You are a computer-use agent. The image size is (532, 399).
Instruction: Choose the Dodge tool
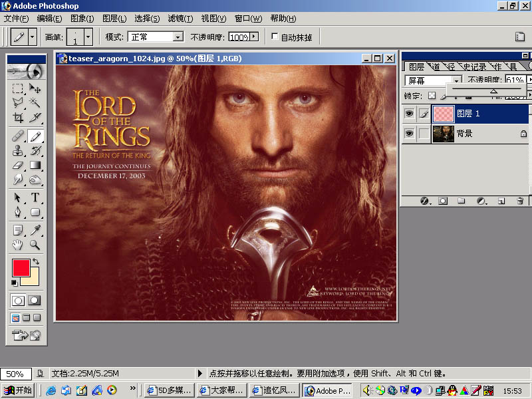35,179
